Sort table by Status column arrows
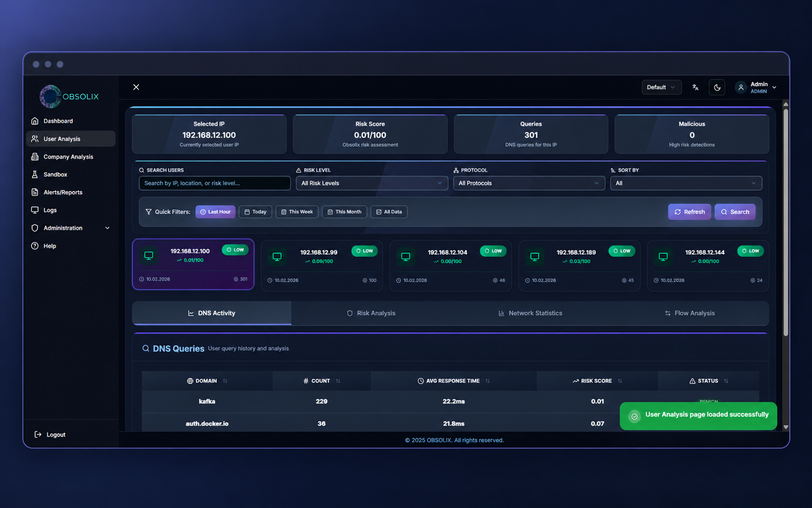 (x=726, y=381)
